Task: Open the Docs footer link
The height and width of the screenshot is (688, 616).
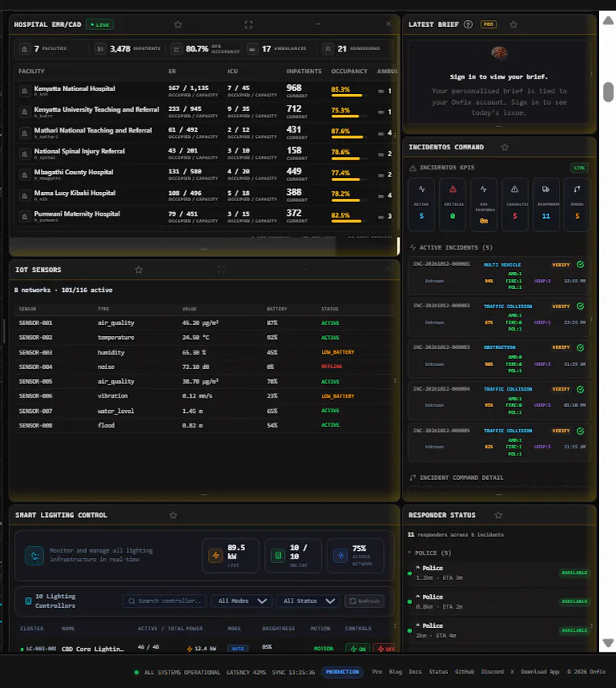Action: tap(415, 672)
